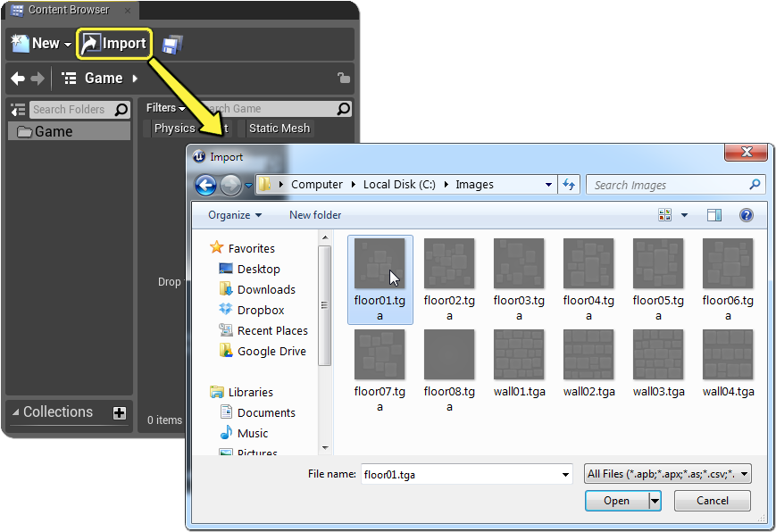This screenshot has width=776, height=532.
Task: Select the wall01.tga thumbnail
Action: coord(519,364)
